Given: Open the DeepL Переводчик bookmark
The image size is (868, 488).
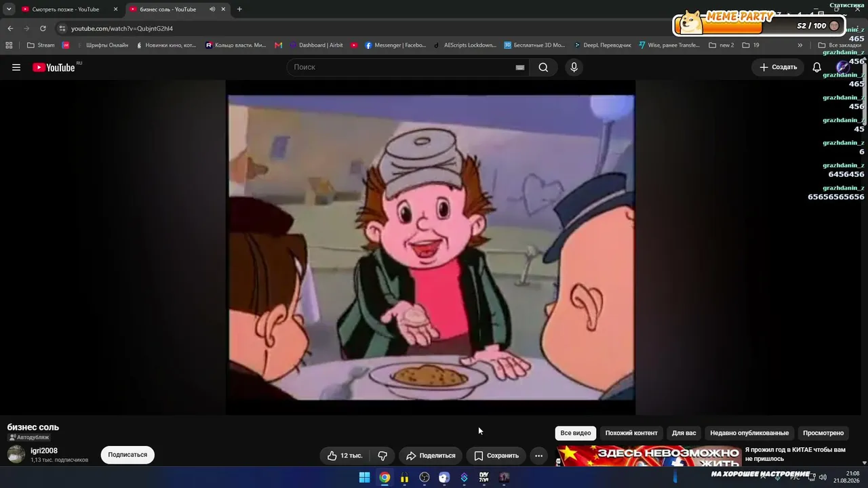Looking at the screenshot, I should pyautogui.click(x=601, y=45).
